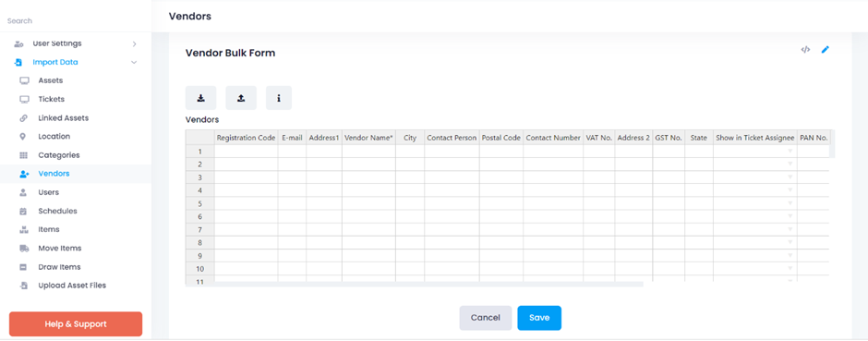Viewport: 868px width, 341px height.
Task: Open Users import page
Action: (49, 192)
